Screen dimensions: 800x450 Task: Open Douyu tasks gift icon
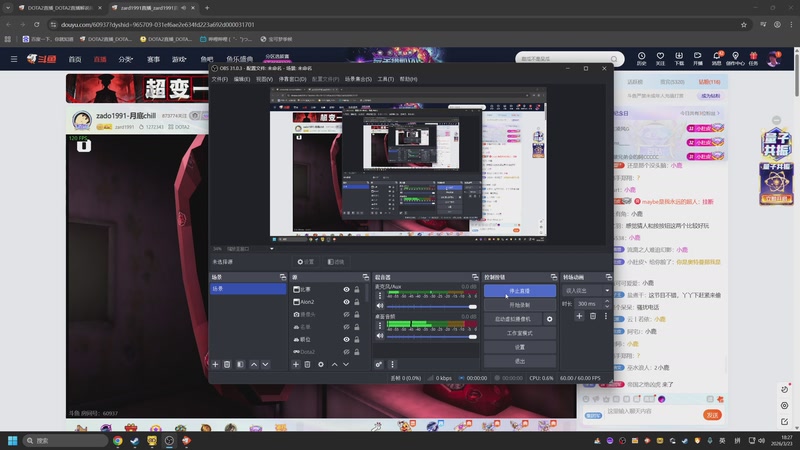click(754, 58)
